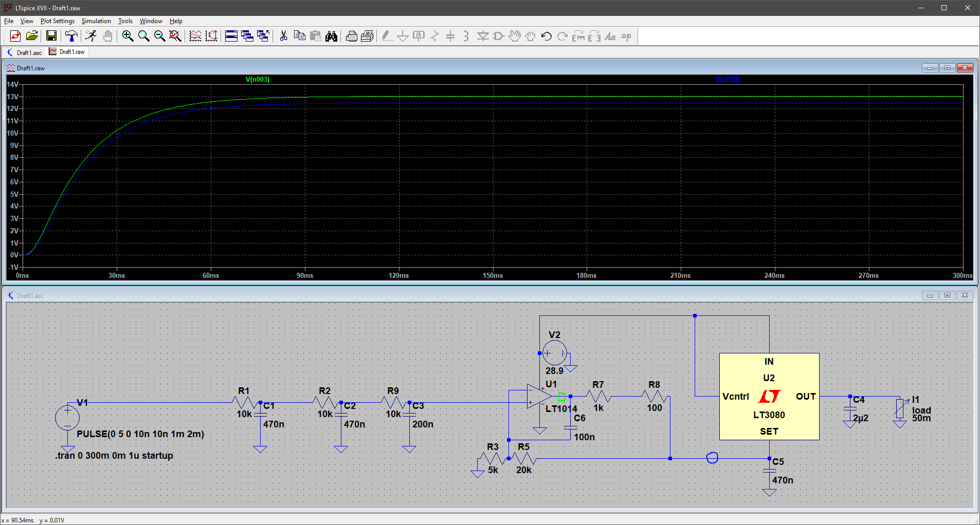The height and width of the screenshot is (525, 980).
Task: Open the Simulation menu
Action: [96, 21]
